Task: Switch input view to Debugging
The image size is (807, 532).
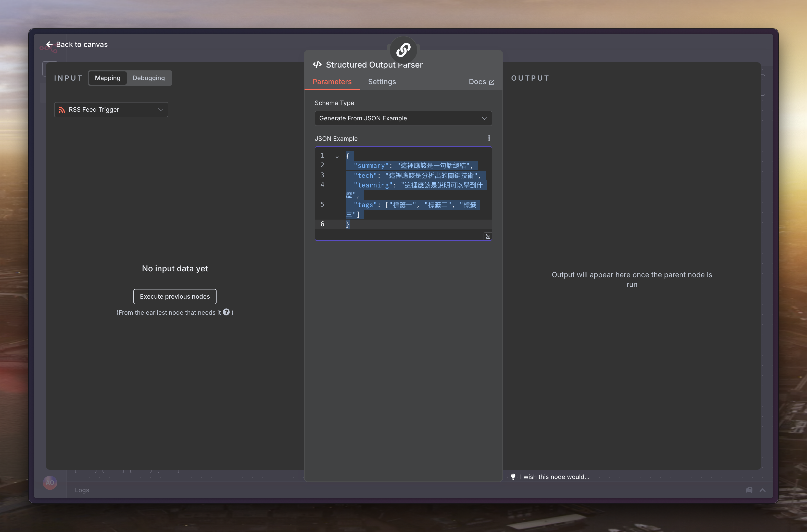Action: coord(149,78)
